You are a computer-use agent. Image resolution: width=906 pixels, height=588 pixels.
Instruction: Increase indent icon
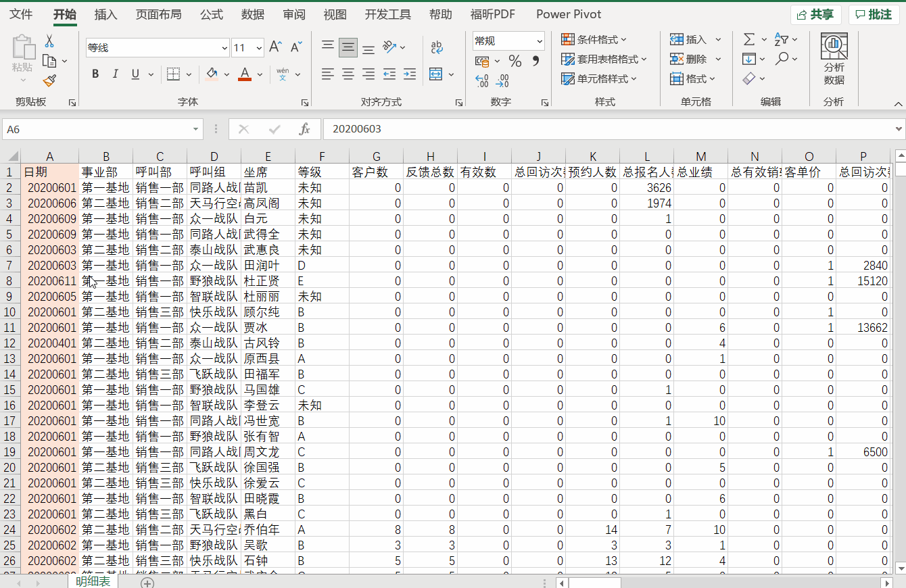(x=410, y=74)
